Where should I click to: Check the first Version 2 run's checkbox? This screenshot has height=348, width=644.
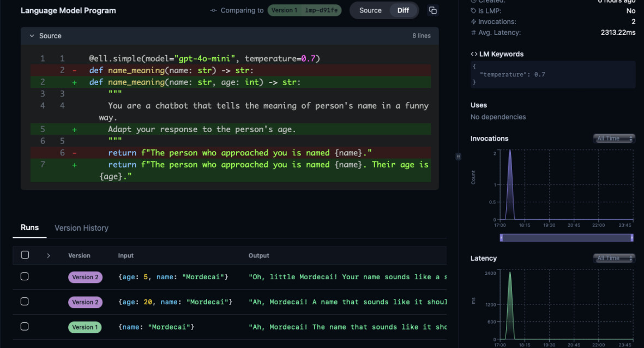24,277
